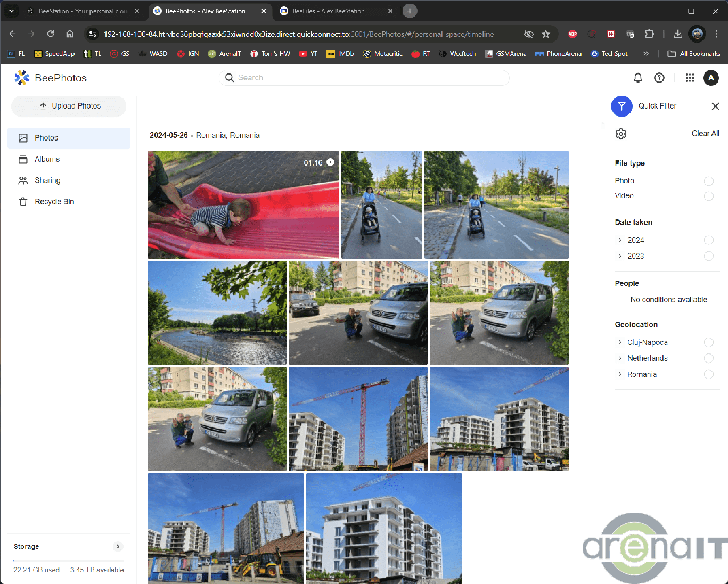Switch to the BeeFiles browser tab
The image size is (728, 584).
[328, 11]
